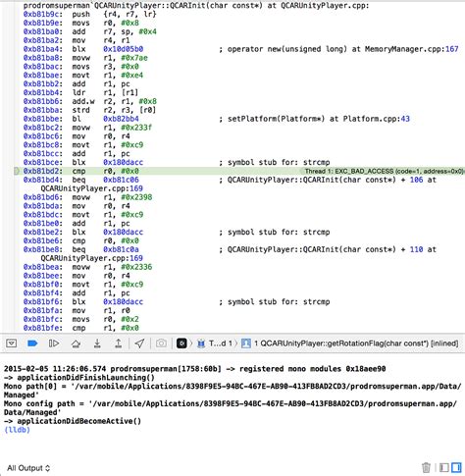The height and width of the screenshot is (476, 465).
Task: Click the Simulate Location arrow icon
Action: tap(139, 344)
